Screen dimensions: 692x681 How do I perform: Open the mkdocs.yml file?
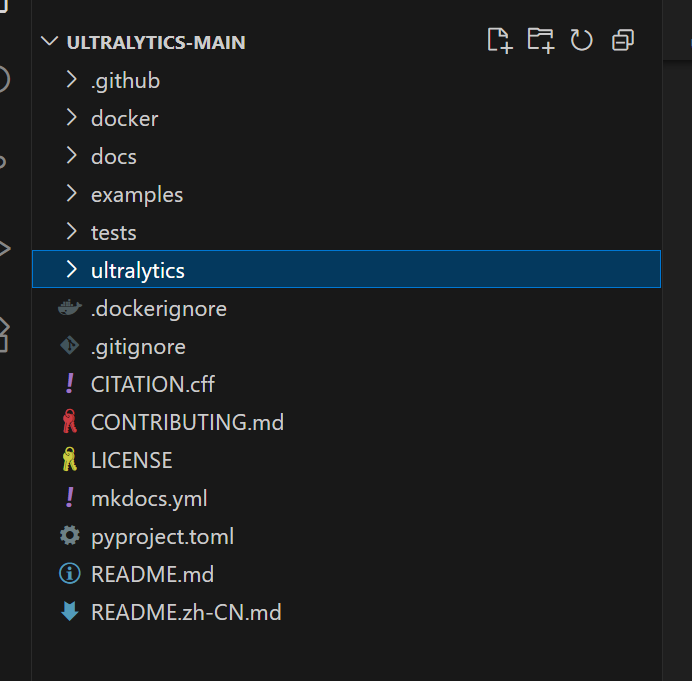pos(149,499)
